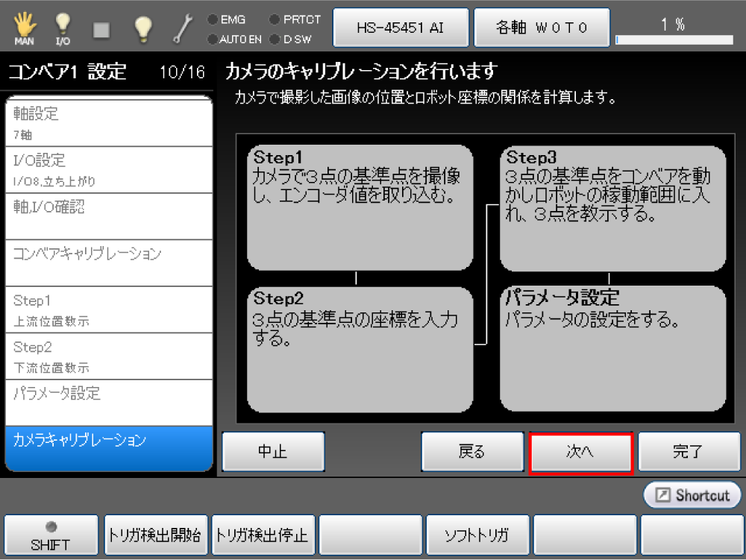The image size is (746, 560).
Task: Click the lightbulb icon beside the wrench
Action: point(142,28)
